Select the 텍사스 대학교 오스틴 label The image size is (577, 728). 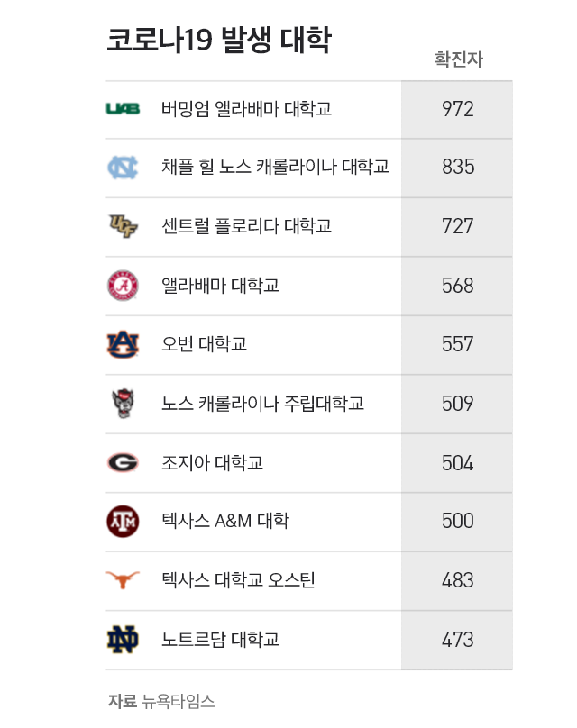(238, 580)
